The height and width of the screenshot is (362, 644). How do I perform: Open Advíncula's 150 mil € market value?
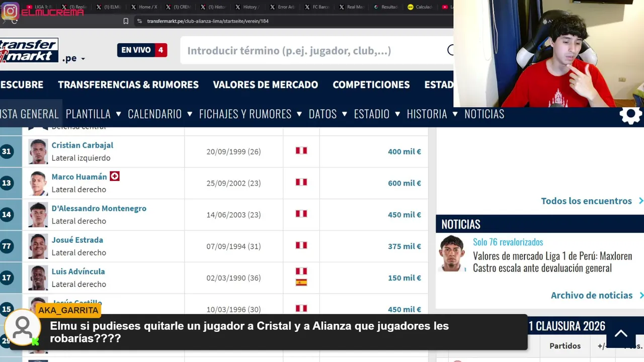click(405, 278)
